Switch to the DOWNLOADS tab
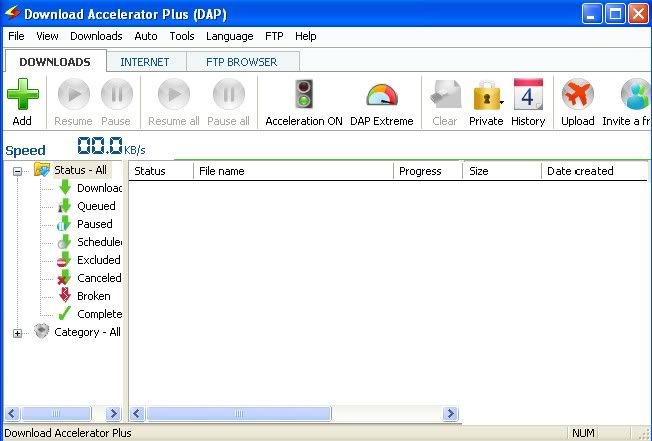 click(x=55, y=62)
